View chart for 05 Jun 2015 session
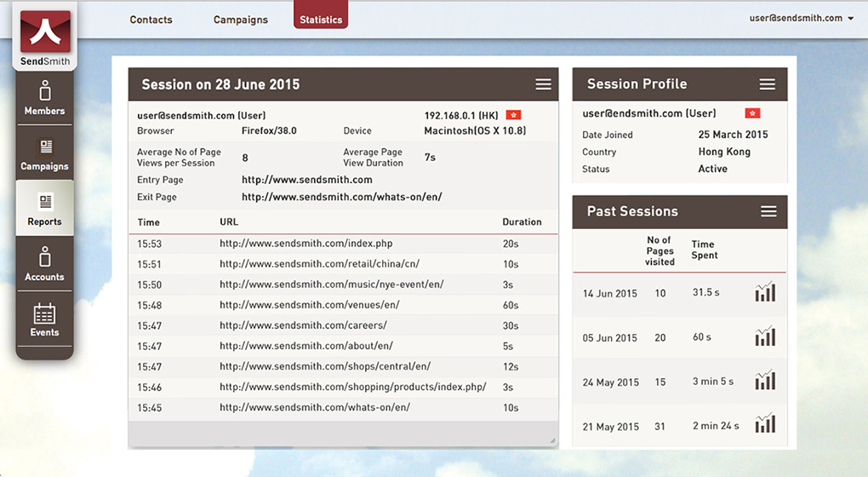 765,336
